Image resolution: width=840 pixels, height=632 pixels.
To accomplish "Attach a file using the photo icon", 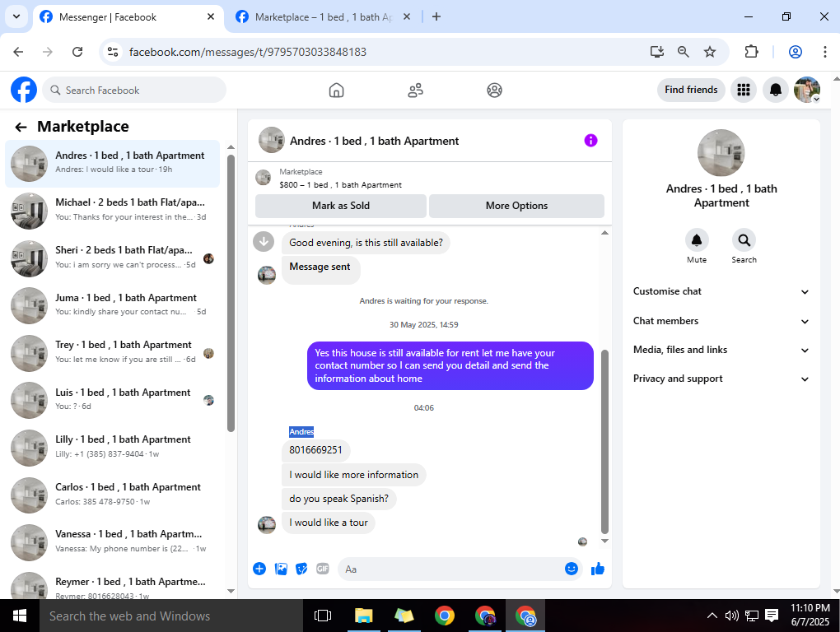I will tap(281, 569).
